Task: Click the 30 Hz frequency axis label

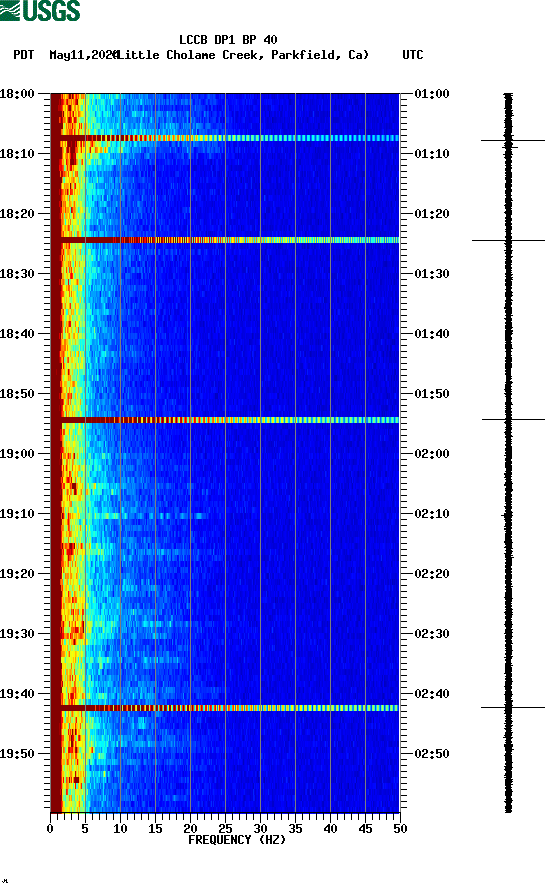Action: (261, 829)
